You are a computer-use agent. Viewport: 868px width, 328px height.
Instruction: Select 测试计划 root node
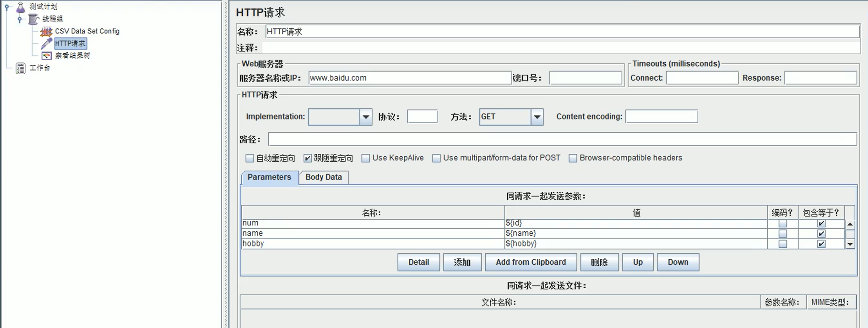click(43, 6)
